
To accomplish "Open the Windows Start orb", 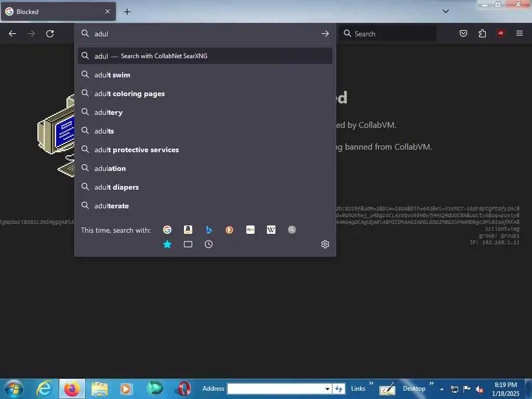I will 14,389.
